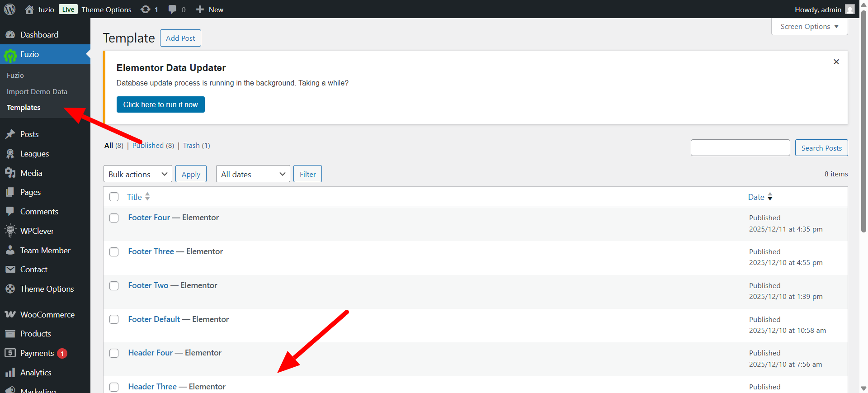Open Theme Options in admin bar
Viewport: 868px width, 393px height.
[106, 9]
